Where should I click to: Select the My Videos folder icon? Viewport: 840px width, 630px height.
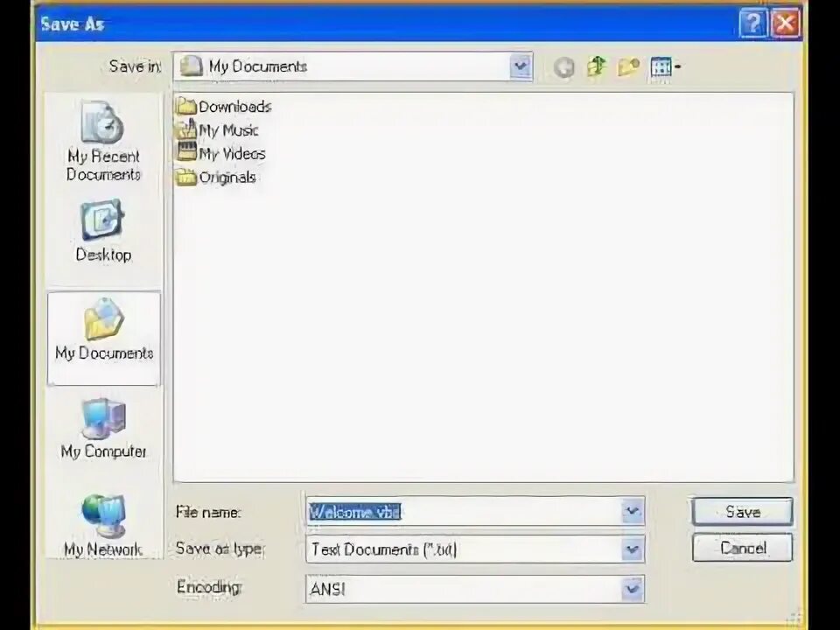[x=186, y=153]
